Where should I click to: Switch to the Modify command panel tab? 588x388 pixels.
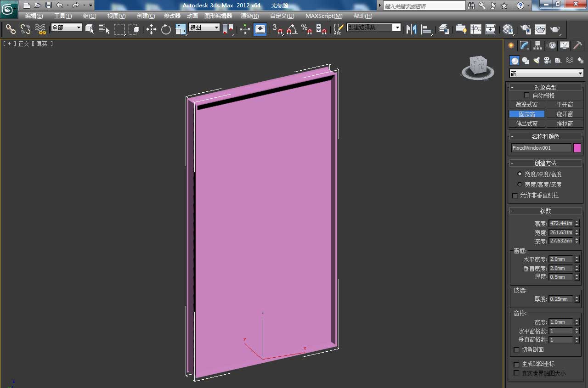pos(524,45)
